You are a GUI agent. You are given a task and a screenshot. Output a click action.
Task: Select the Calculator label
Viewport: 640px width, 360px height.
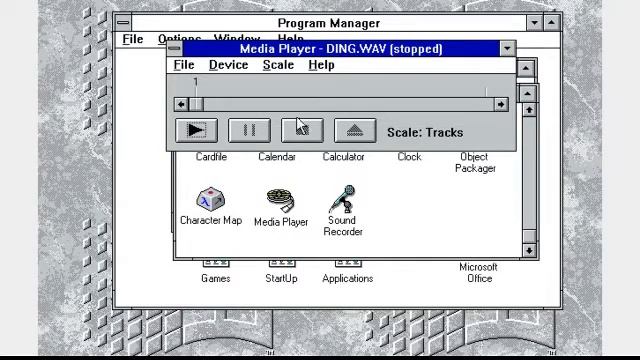click(x=343, y=157)
